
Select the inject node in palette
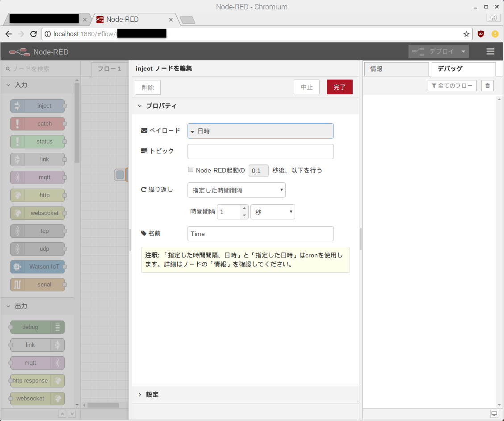[37, 106]
